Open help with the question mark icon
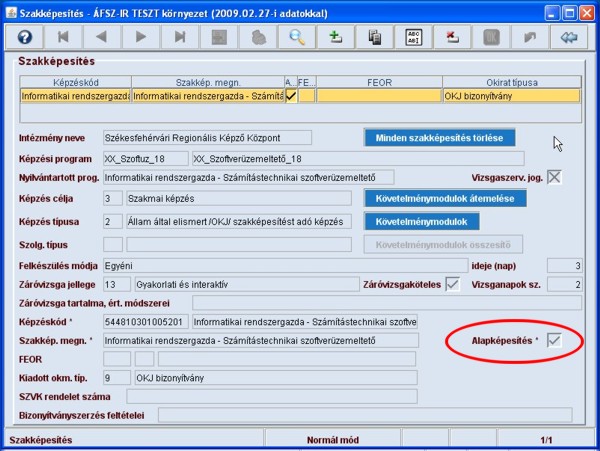Viewport: 600px width, 451px height. (23, 37)
